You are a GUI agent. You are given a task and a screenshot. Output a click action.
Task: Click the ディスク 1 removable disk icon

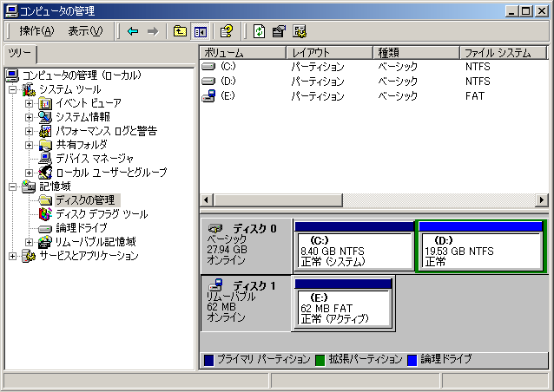point(215,284)
